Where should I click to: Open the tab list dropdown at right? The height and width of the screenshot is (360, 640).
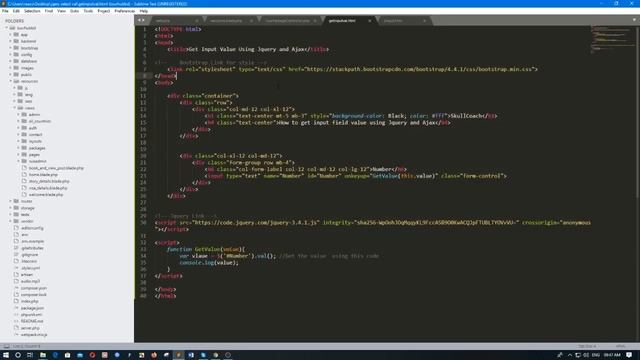point(634,20)
